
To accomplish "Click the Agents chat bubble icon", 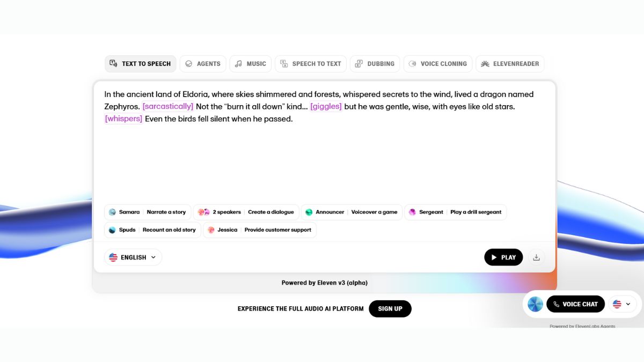I will pos(188,63).
